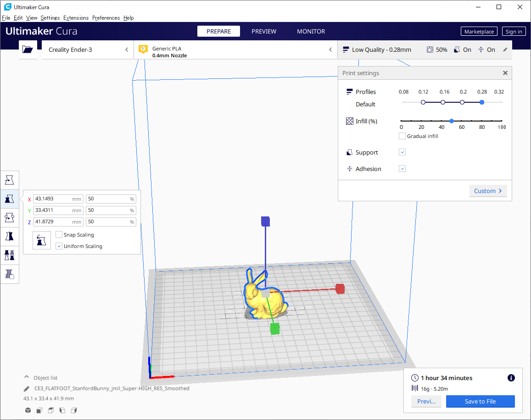Click print time info icon
The height and width of the screenshot is (420, 531).
point(511,378)
